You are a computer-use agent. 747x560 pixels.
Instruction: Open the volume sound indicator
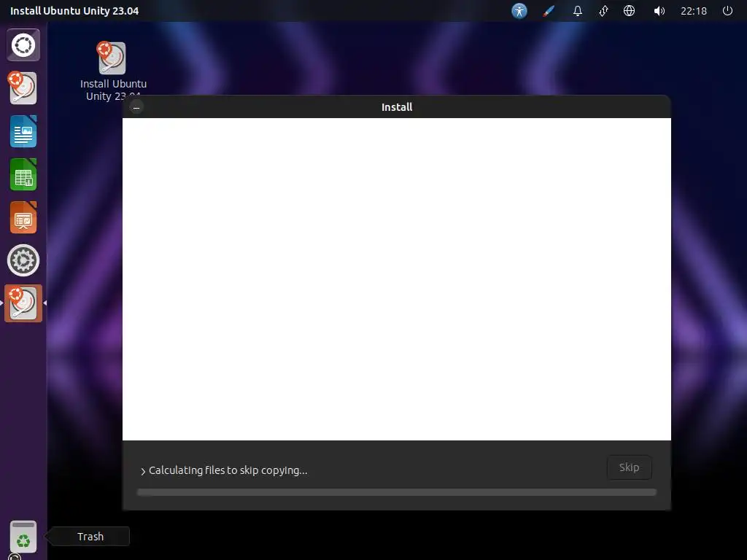click(x=659, y=10)
